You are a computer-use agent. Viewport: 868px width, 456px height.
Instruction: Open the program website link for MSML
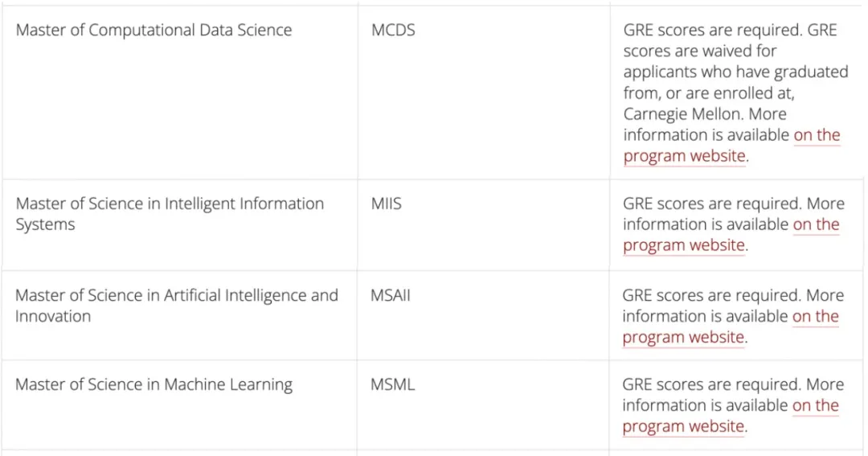click(x=683, y=426)
